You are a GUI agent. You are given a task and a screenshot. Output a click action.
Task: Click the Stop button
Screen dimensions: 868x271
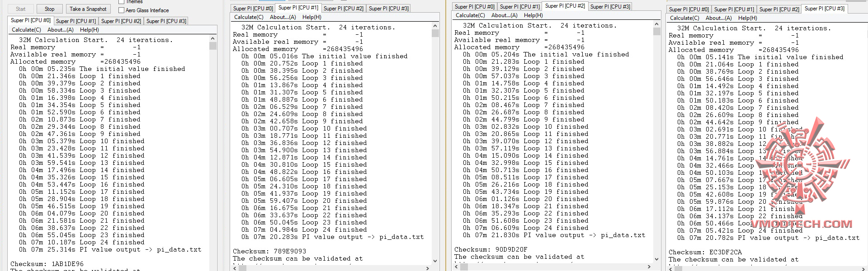point(50,9)
